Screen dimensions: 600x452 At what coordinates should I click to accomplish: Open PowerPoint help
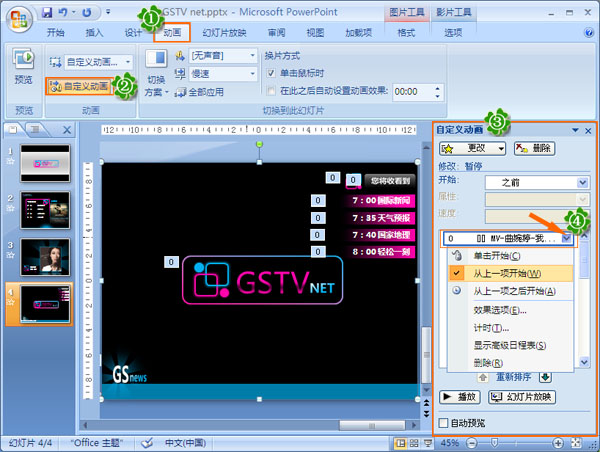tap(589, 33)
